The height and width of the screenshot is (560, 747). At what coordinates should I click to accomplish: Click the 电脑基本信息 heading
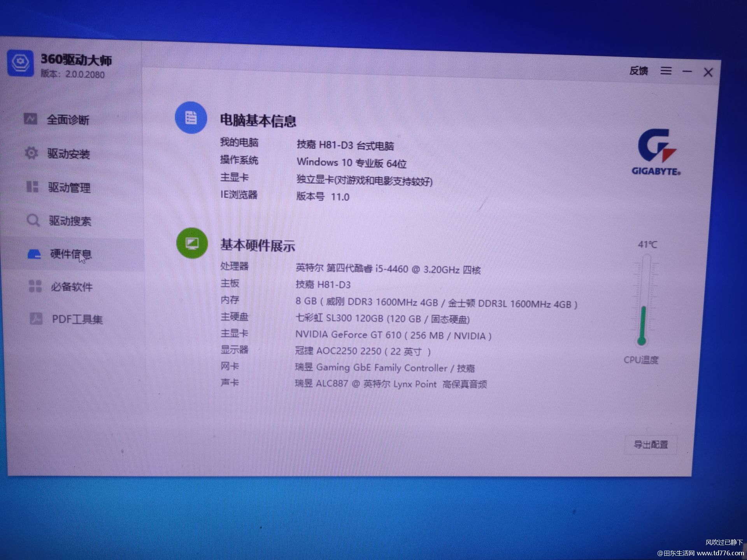click(x=258, y=121)
